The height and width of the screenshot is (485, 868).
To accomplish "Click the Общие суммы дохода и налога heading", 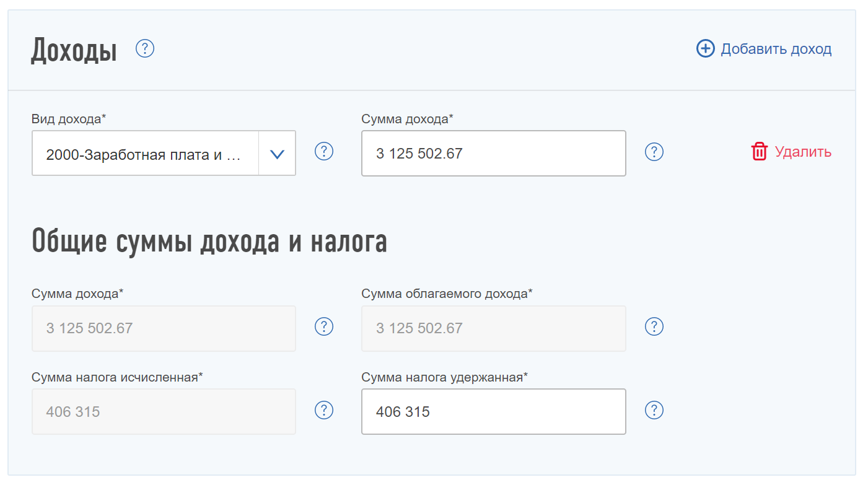I will (x=209, y=242).
